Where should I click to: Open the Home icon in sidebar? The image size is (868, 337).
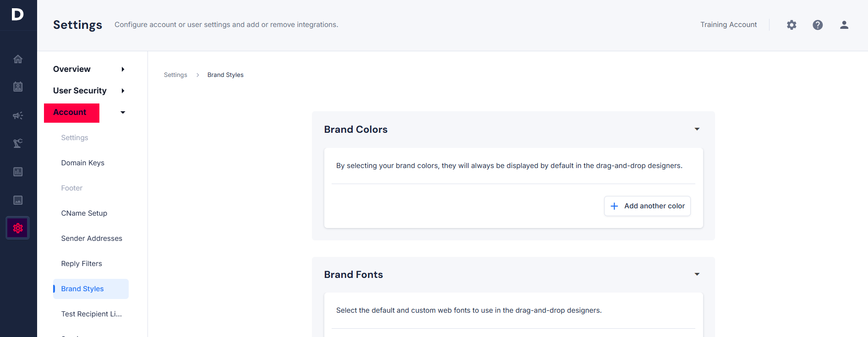[x=18, y=59]
